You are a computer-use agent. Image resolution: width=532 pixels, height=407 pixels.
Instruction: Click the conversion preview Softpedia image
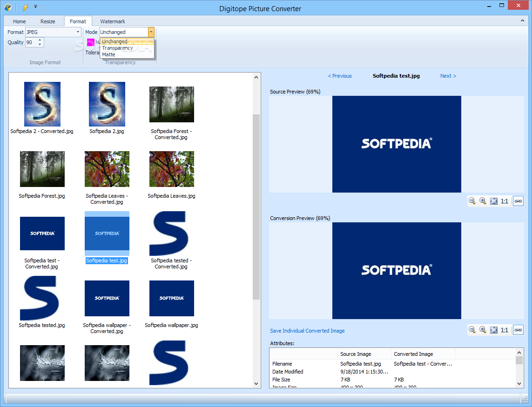397,271
